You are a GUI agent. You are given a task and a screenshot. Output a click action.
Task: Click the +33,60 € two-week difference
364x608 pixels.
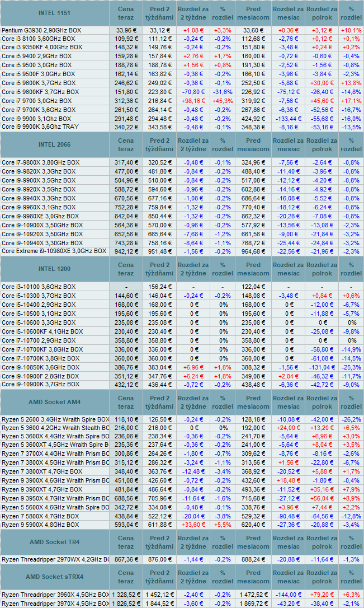[x=193, y=525]
